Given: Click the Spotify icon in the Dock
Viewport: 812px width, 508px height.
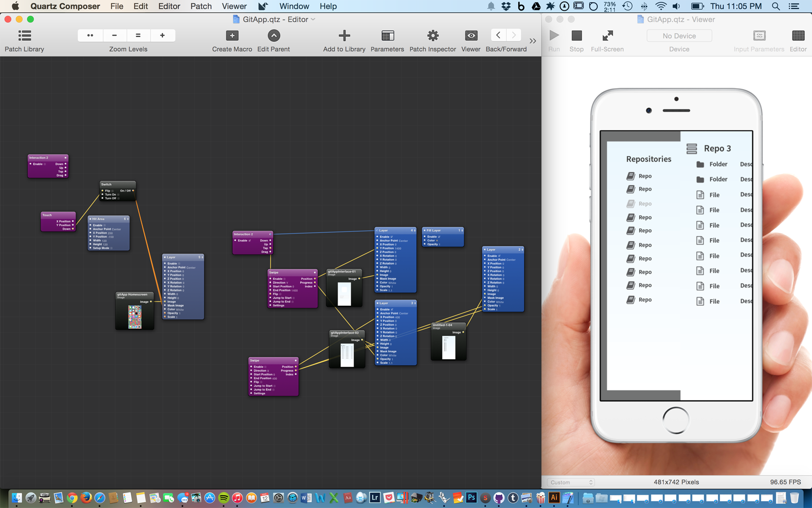Looking at the screenshot, I should (224, 498).
